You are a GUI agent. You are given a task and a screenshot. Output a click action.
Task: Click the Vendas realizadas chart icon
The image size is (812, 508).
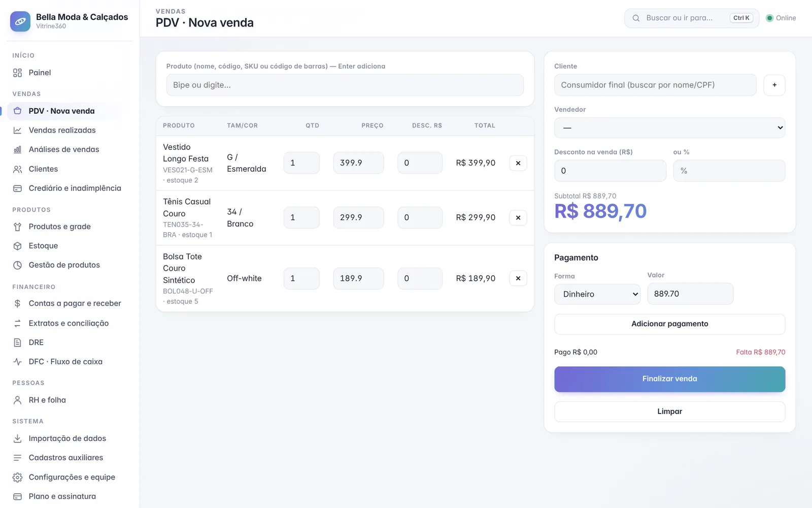(x=17, y=130)
